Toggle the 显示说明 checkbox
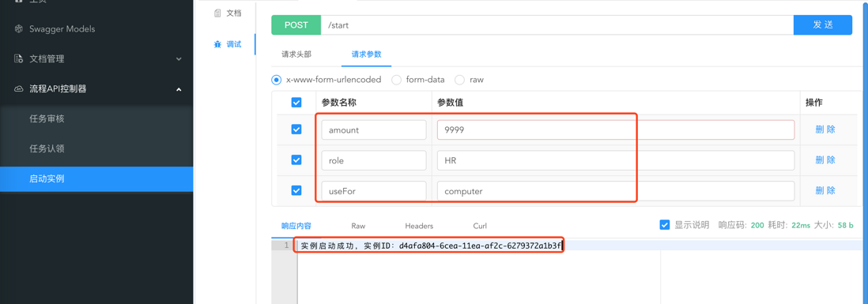 point(665,225)
